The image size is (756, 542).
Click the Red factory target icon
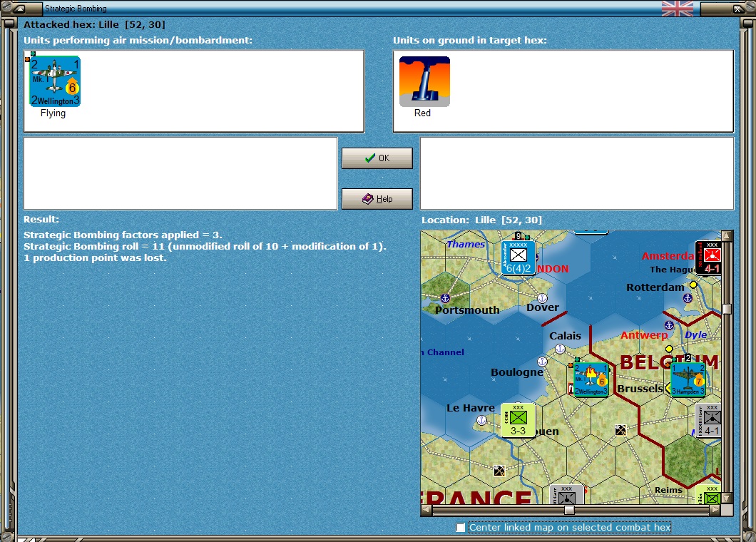pos(424,81)
